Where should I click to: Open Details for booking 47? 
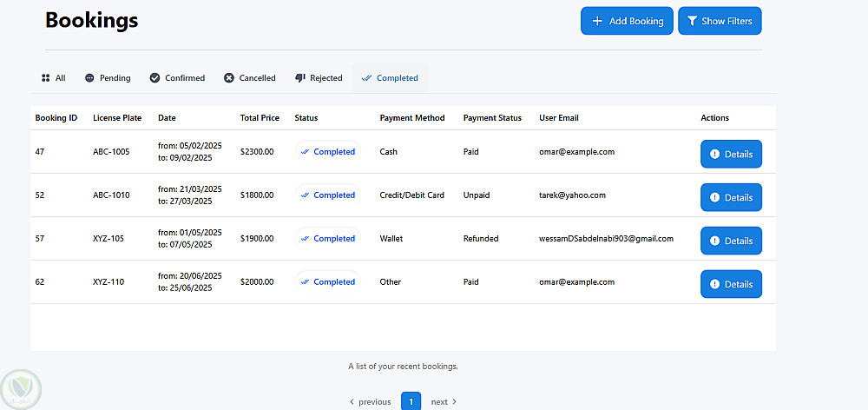(731, 154)
